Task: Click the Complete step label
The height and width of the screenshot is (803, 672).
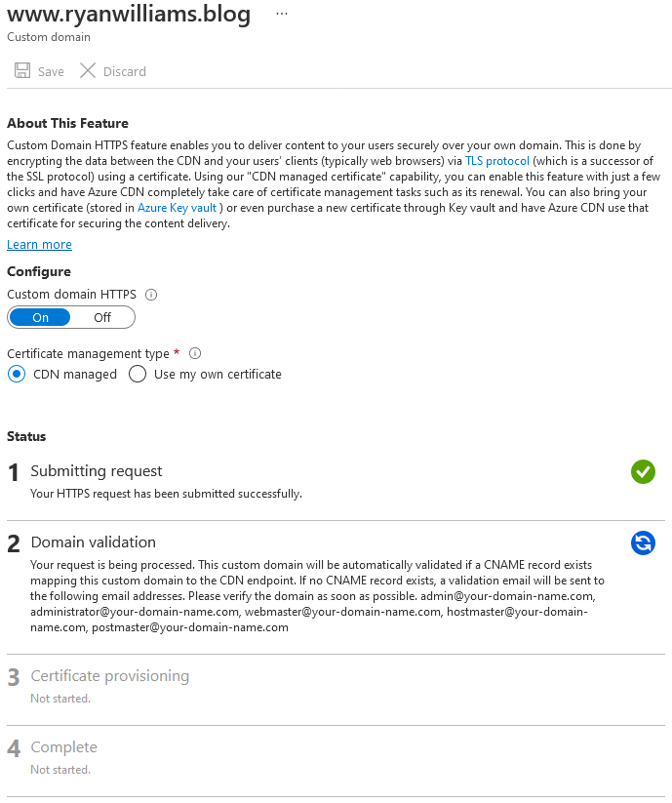Action: [x=63, y=746]
